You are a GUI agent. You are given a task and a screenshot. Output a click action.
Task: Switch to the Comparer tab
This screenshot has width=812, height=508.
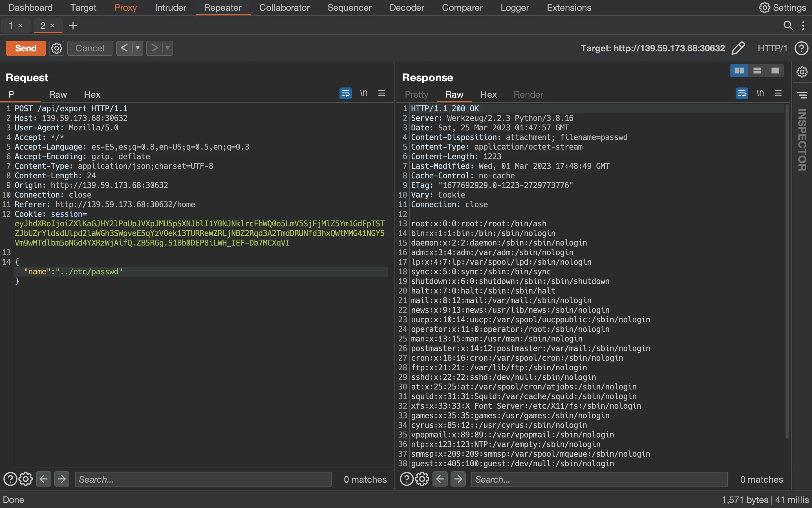click(462, 7)
